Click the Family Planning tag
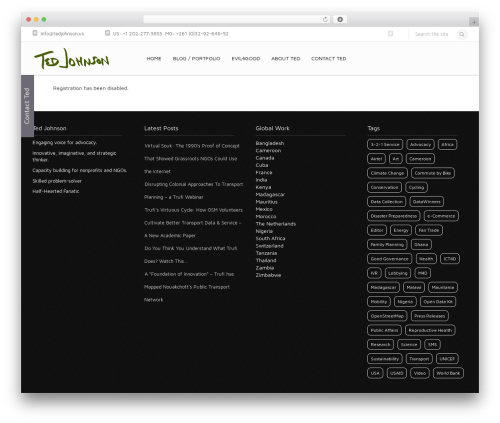The width and height of the screenshot is (500, 423). (x=387, y=245)
